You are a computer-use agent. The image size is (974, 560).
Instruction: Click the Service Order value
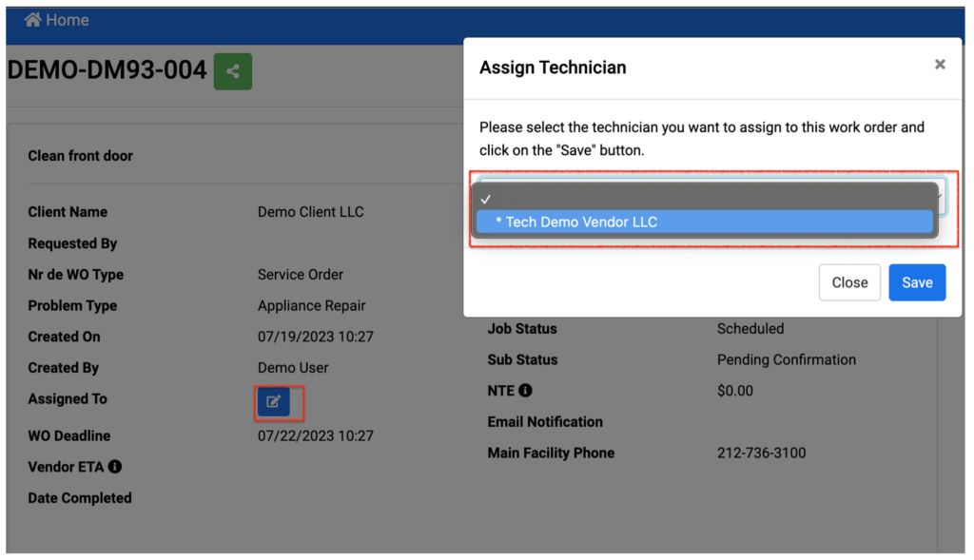pos(301,275)
